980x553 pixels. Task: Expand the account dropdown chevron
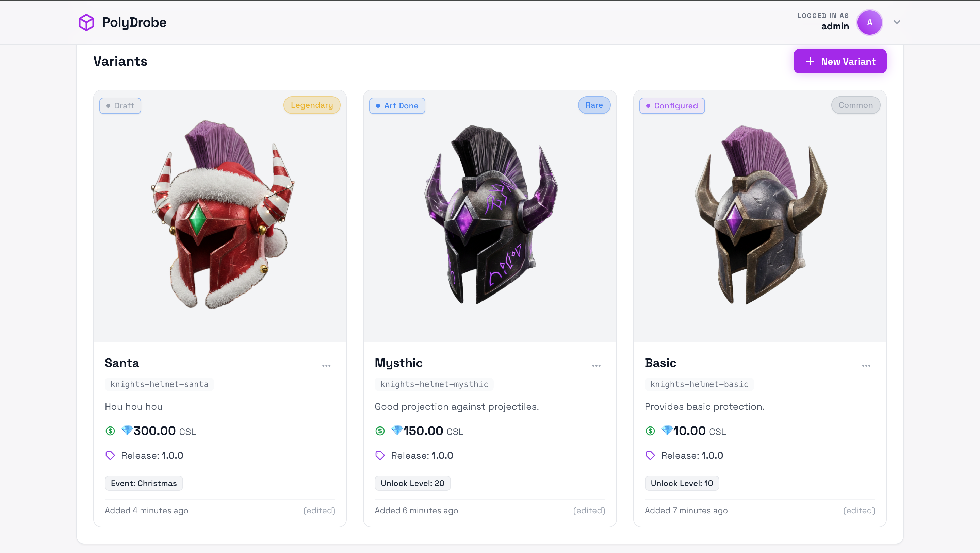click(x=897, y=22)
